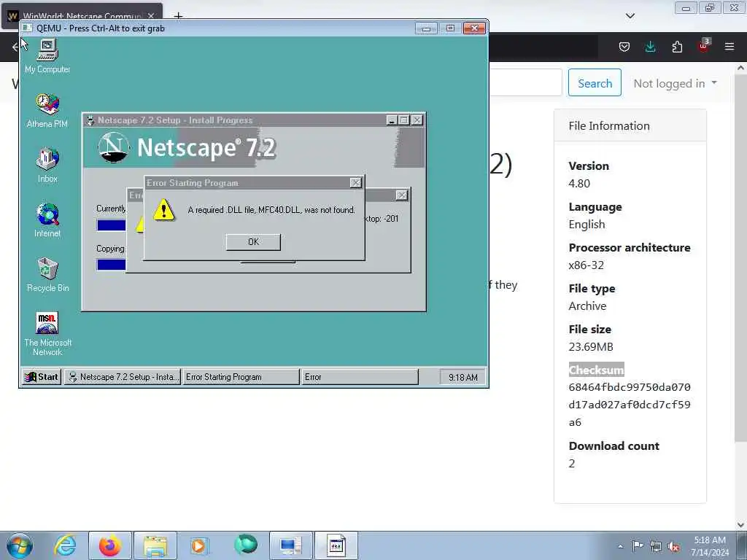Open Windows Media Player taskbar icon
Image resolution: width=747 pixels, height=560 pixels.
point(198,545)
